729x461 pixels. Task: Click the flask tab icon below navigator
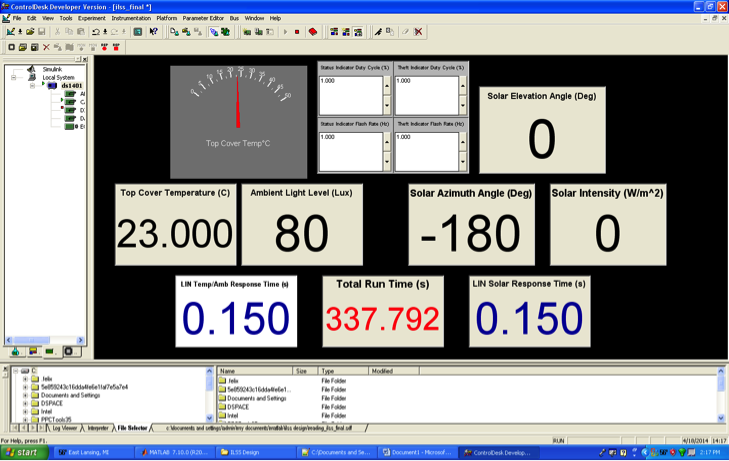pos(15,352)
